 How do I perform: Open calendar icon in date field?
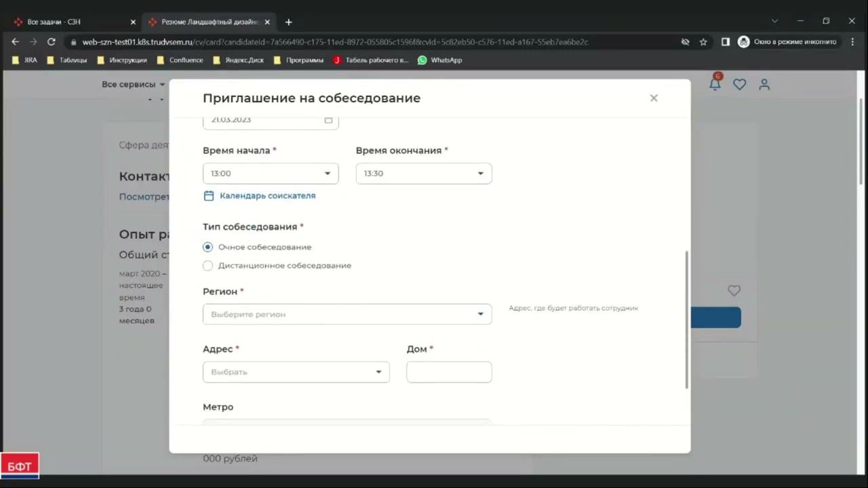click(x=328, y=120)
